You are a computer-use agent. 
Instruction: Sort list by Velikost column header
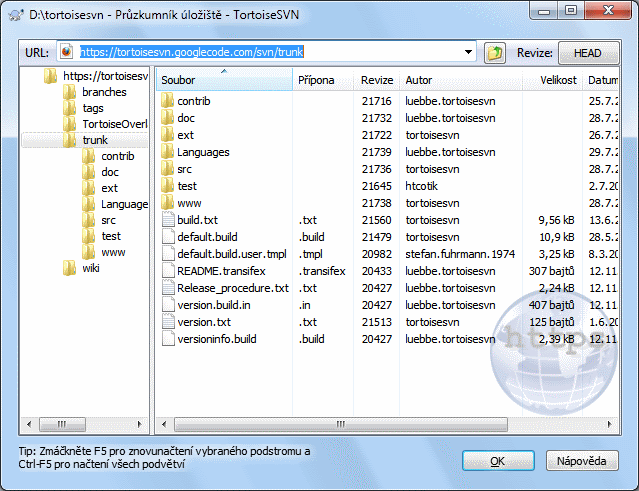coord(552,80)
